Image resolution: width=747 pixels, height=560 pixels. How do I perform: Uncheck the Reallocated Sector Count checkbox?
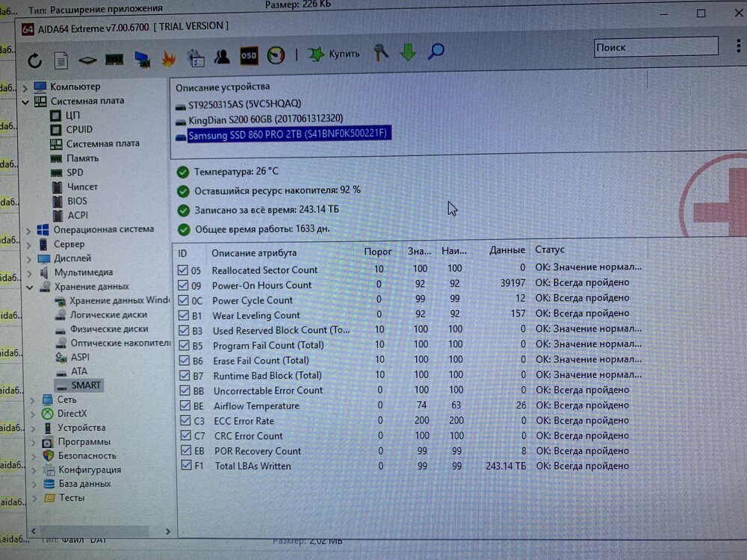(x=184, y=270)
